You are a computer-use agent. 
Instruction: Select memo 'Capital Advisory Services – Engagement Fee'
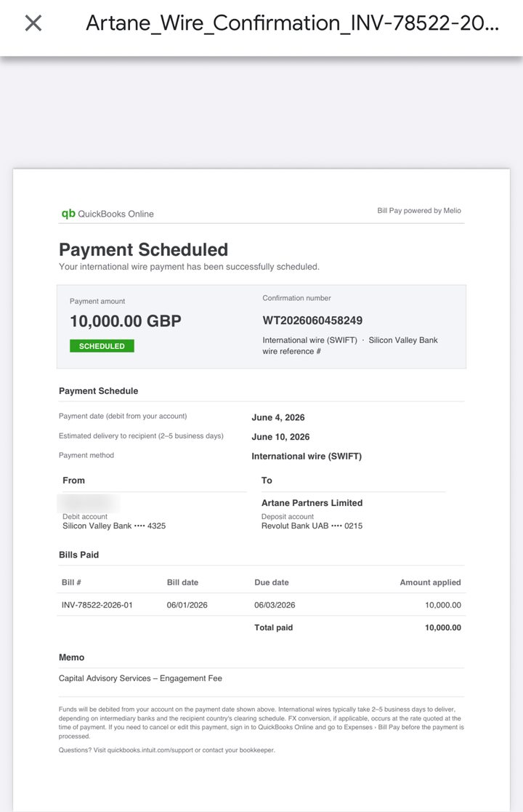point(140,678)
